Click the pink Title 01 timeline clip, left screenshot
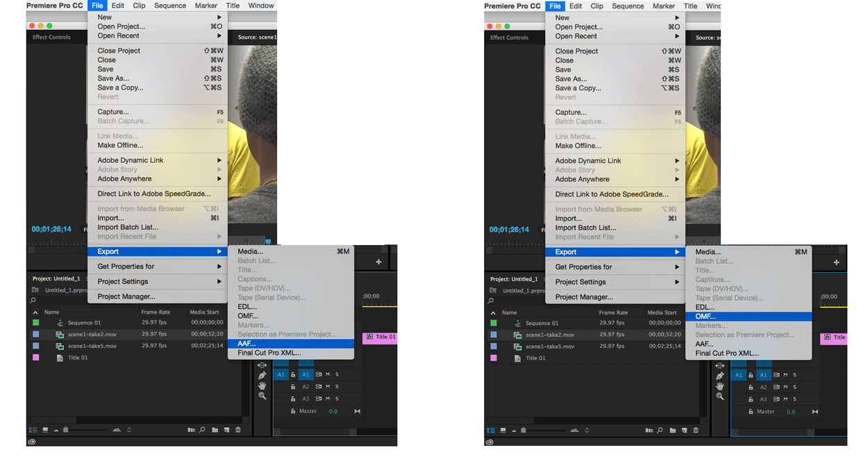This screenshot has height=464, width=868. click(381, 337)
